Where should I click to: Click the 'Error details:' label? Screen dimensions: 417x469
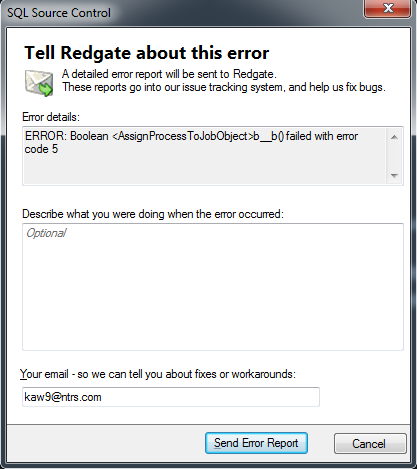point(51,117)
